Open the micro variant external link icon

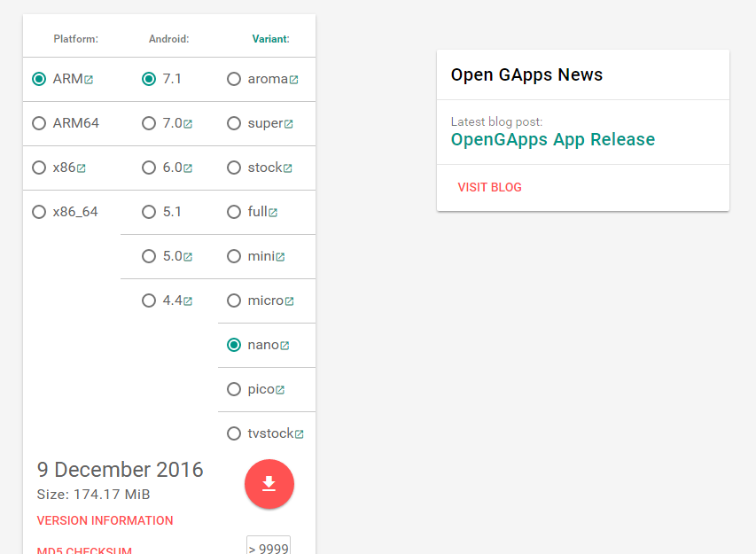click(289, 301)
